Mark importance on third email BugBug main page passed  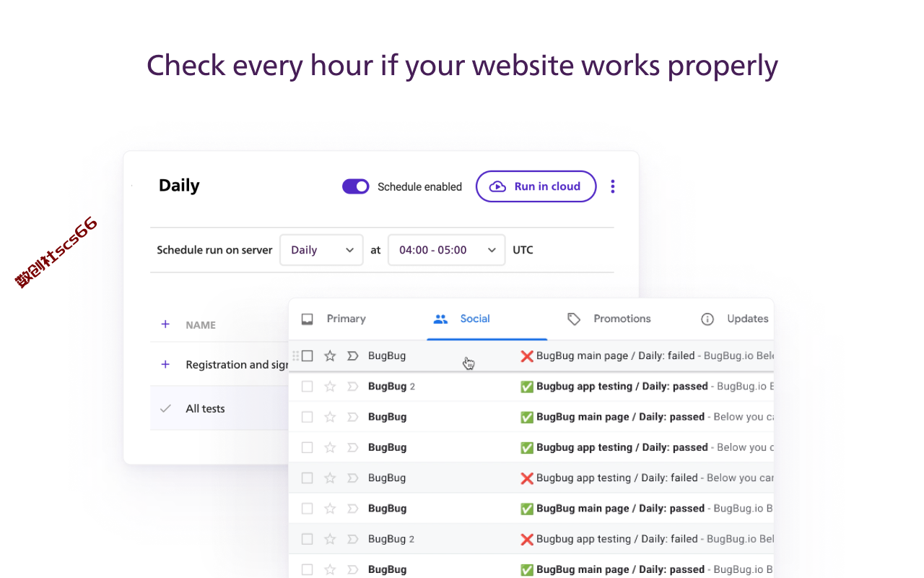tap(353, 417)
